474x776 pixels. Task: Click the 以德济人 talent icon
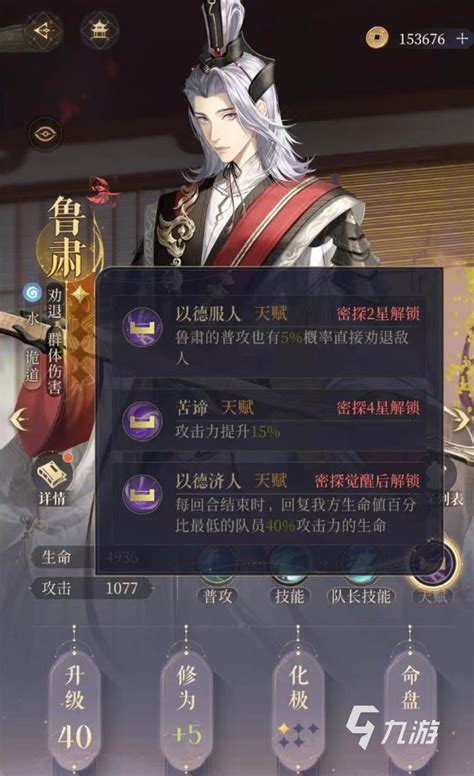142,493
